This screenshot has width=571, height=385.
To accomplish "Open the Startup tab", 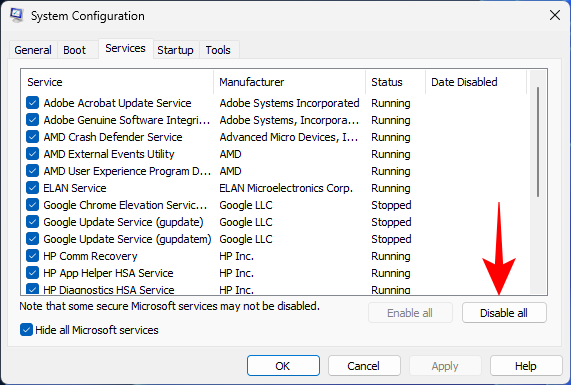I will (175, 50).
